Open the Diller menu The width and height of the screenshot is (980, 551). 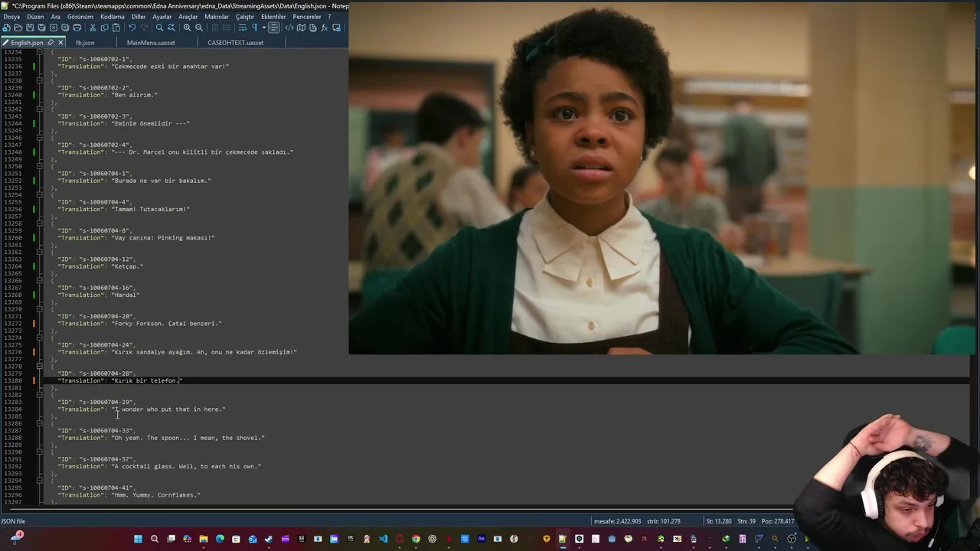[x=139, y=17]
